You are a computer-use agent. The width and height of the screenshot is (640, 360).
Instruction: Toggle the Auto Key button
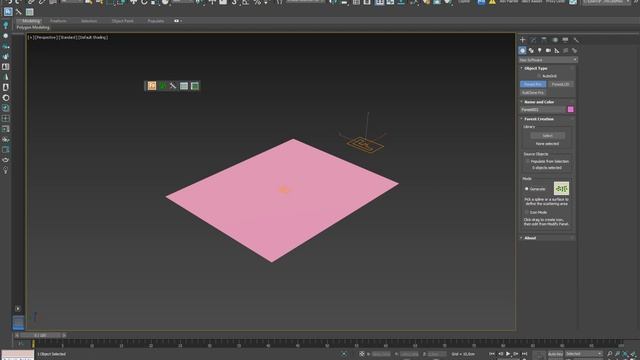(x=555, y=354)
